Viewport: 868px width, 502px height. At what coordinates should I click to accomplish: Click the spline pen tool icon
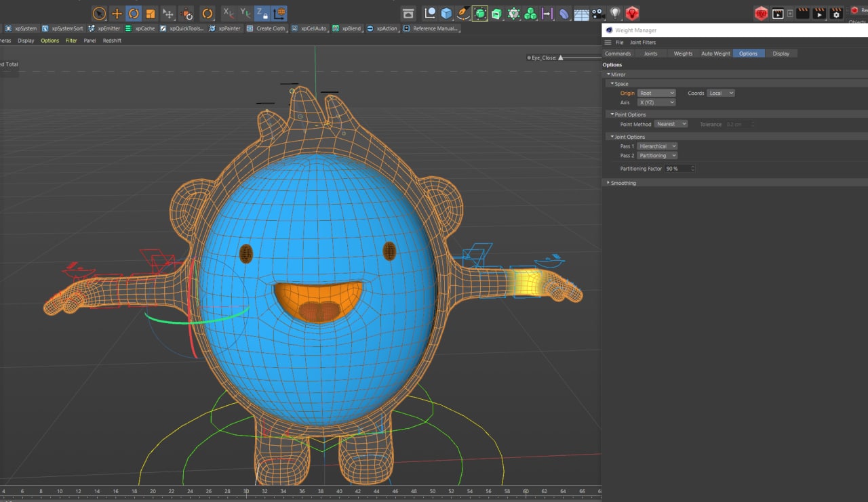click(463, 14)
